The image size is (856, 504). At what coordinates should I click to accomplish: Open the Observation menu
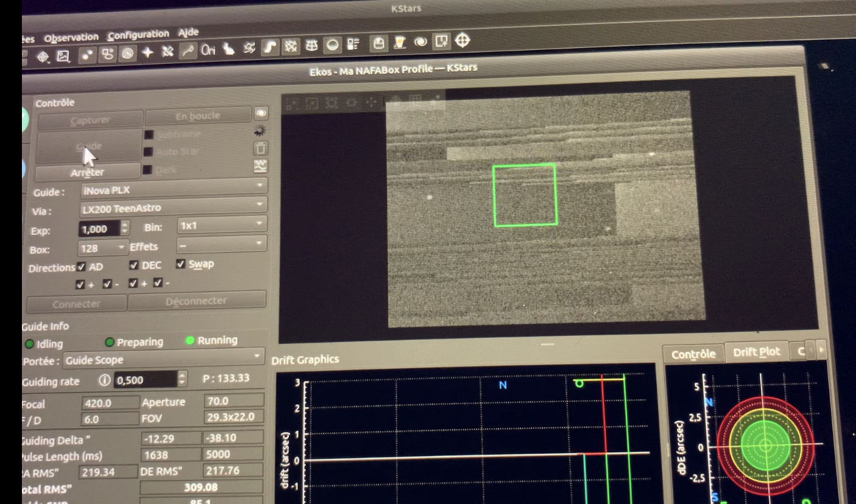pos(71,38)
